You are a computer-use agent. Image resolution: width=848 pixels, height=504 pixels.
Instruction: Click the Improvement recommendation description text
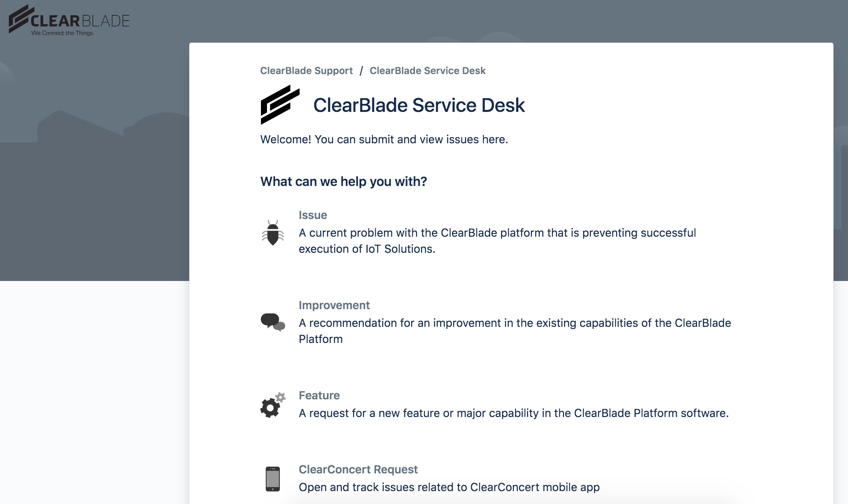click(515, 331)
